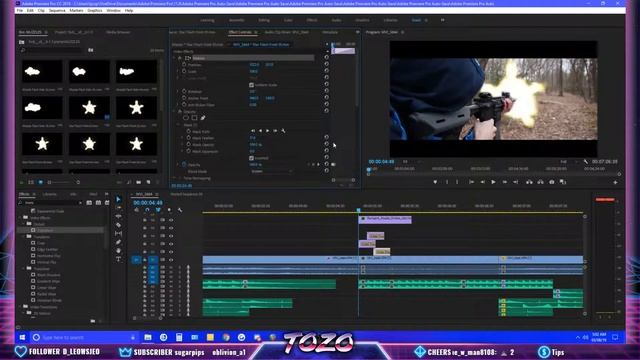Viewport: 640px width, 360px height.
Task: Open the File menu
Action: pyautogui.click(x=20, y=10)
